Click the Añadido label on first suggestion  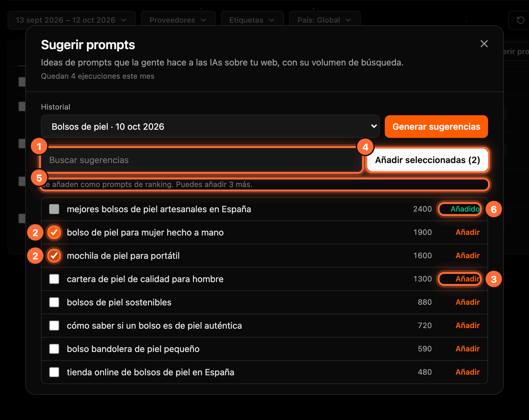[x=465, y=209]
